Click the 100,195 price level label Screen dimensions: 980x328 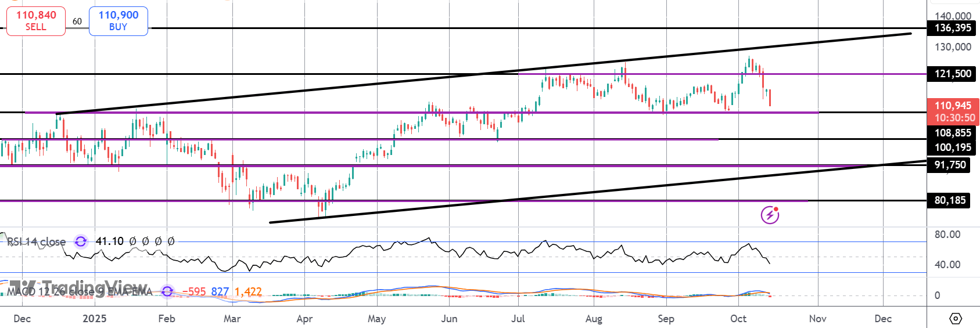(952, 147)
